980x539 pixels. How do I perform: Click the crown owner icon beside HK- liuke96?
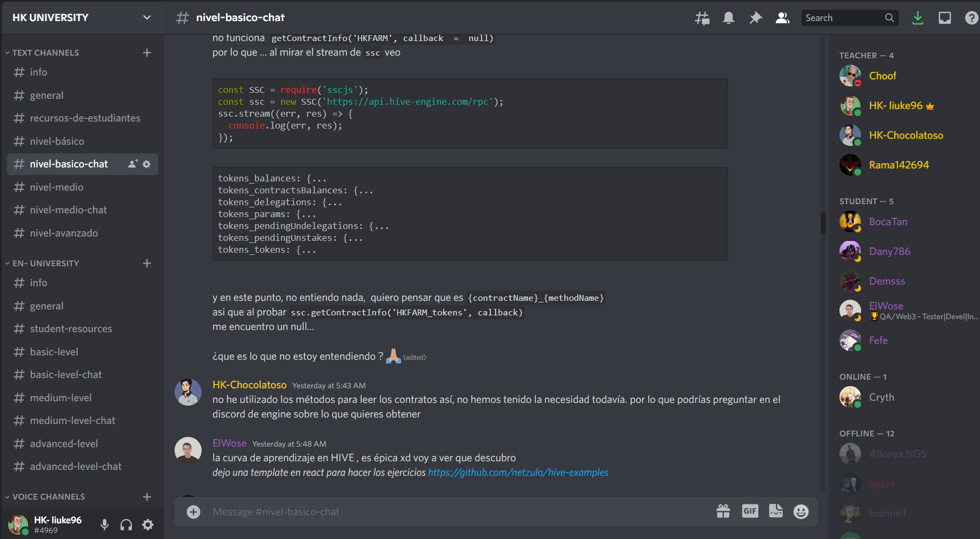930,106
